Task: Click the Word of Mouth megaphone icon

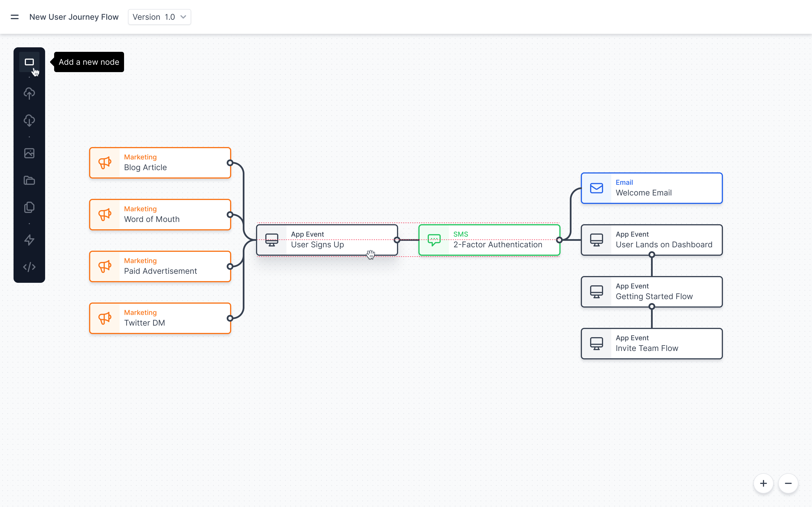Action: [x=105, y=215]
